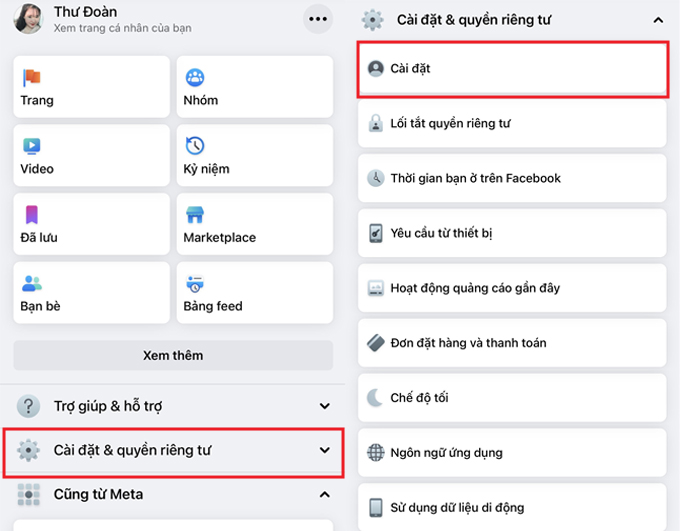Screen dimensions: 680x531
Task: Select Cài đặt settings menu item
Action: point(512,69)
